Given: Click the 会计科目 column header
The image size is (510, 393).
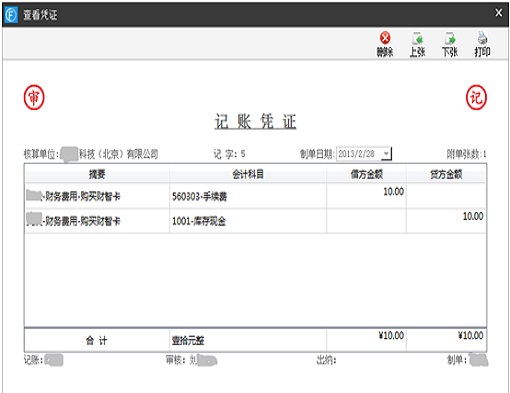Looking at the screenshot, I should tap(248, 174).
